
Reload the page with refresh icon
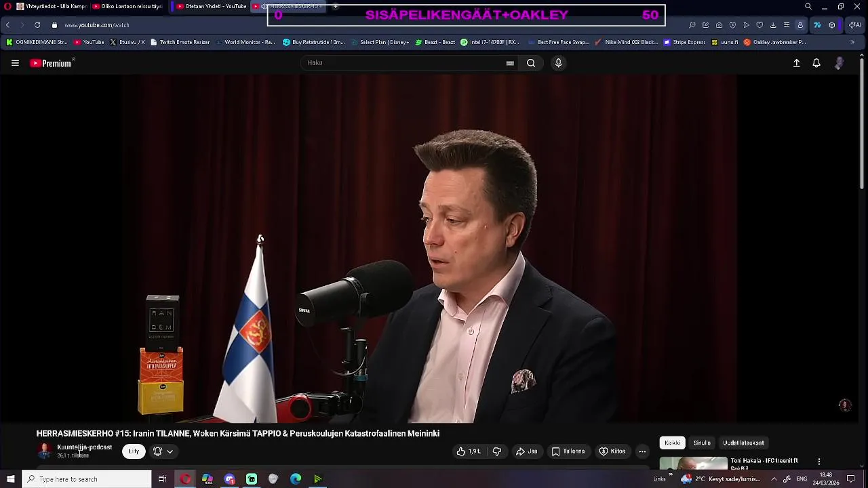(37, 25)
